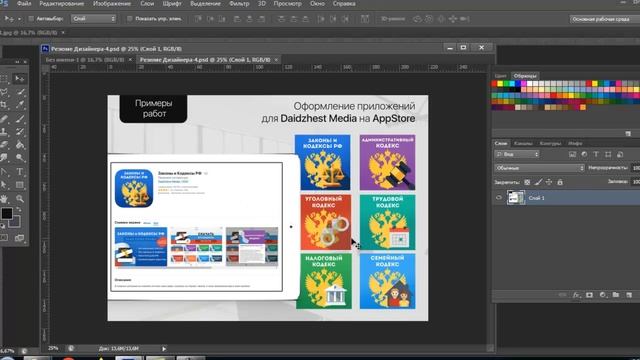Close the Резюме Дизайнера-4.psd tab
This screenshot has width=640, height=360.
click(x=276, y=60)
